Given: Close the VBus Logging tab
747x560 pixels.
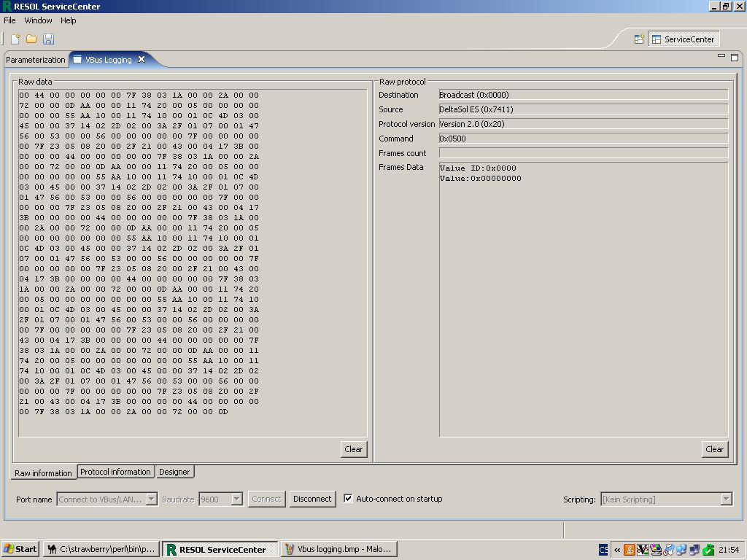Looking at the screenshot, I should [142, 60].
